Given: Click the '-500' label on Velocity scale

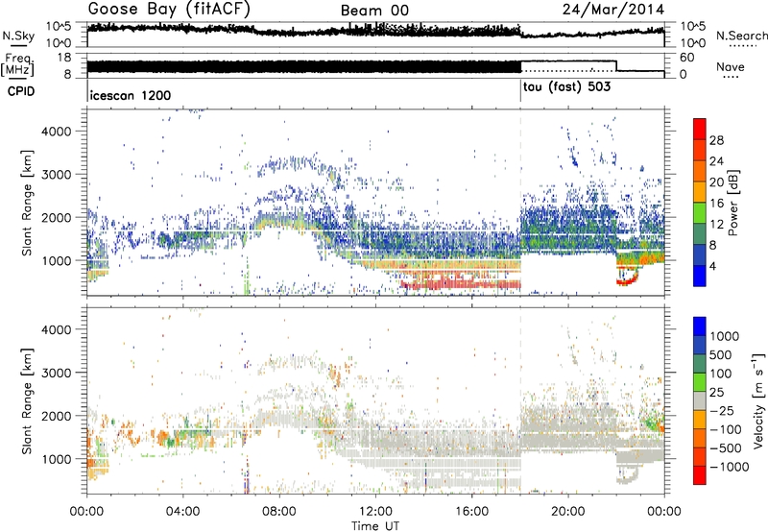Looking at the screenshot, I should (x=726, y=448).
